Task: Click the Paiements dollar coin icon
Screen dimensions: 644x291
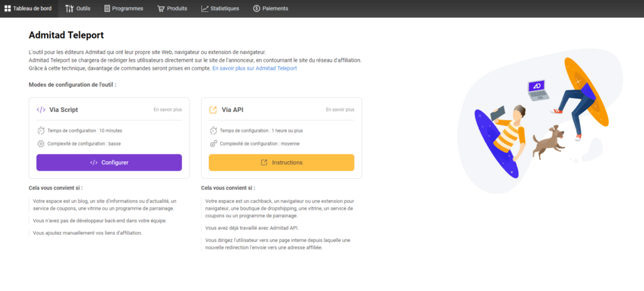Action: point(257,8)
